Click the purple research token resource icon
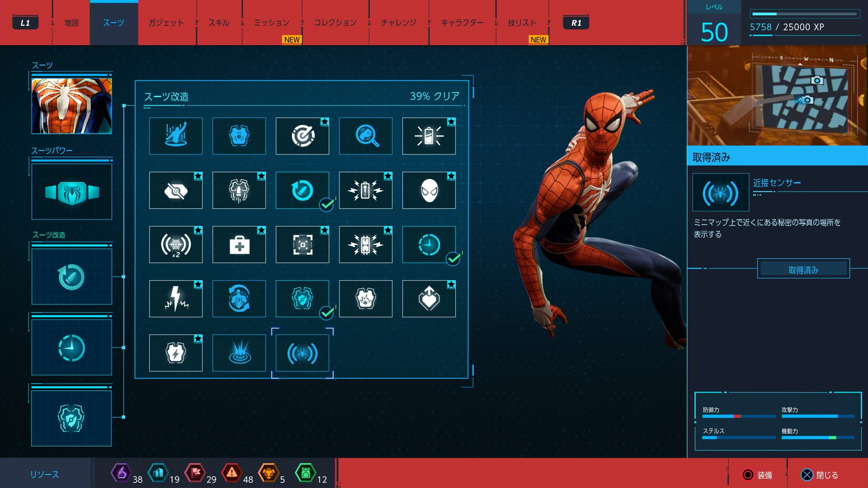868x488 pixels. pos(121,473)
